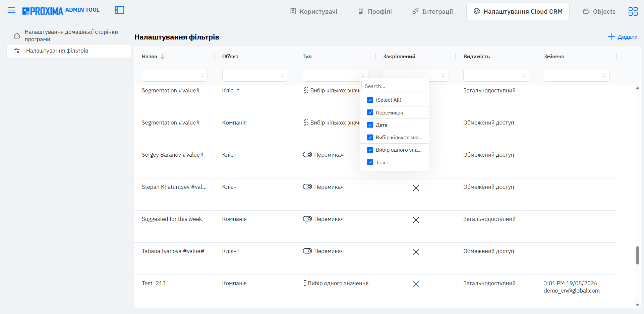
Task: Uncheck the Вибір кількох зна... checkbox
Action: (370, 138)
